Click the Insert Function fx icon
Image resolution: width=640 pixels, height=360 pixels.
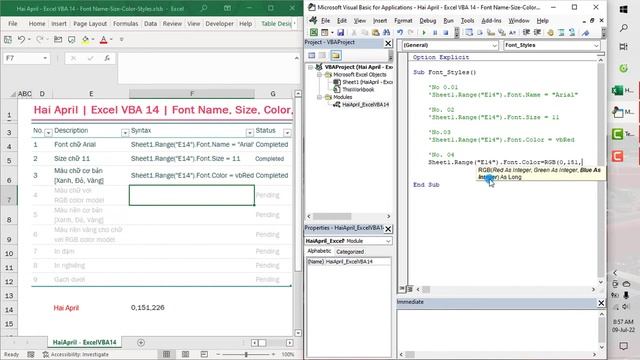(x=107, y=58)
